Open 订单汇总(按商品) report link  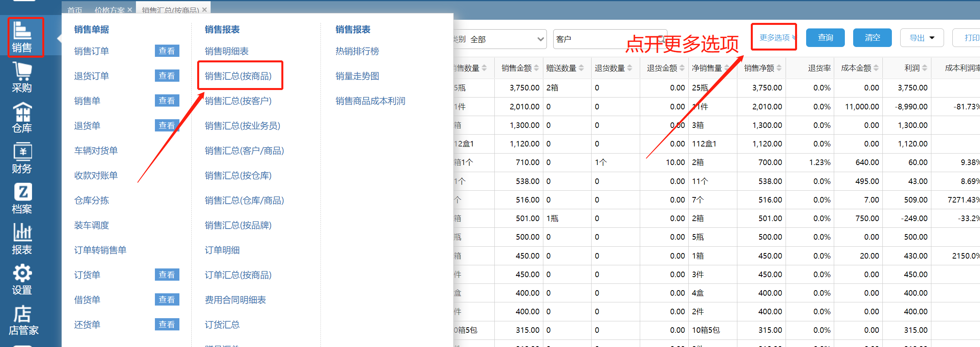[x=238, y=275]
